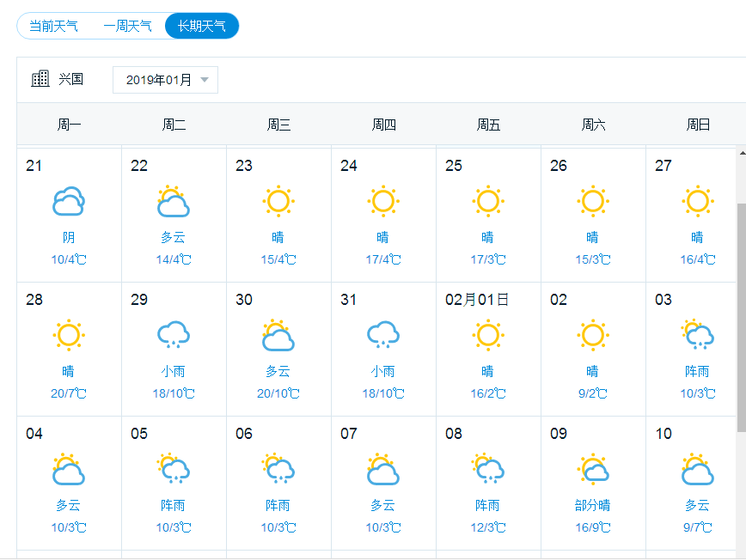Click the light rain icon for day 31
Screen dimensions: 746x560
383,335
